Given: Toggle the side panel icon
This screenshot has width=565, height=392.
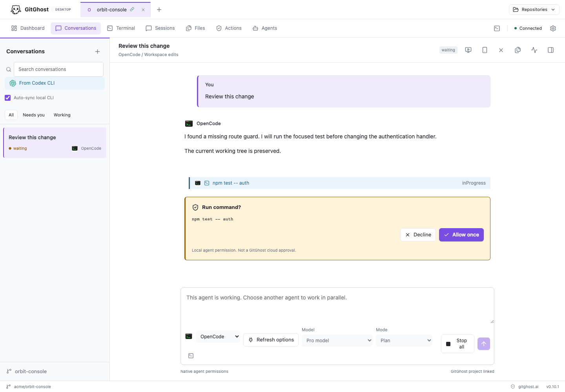Looking at the screenshot, I should 550,50.
